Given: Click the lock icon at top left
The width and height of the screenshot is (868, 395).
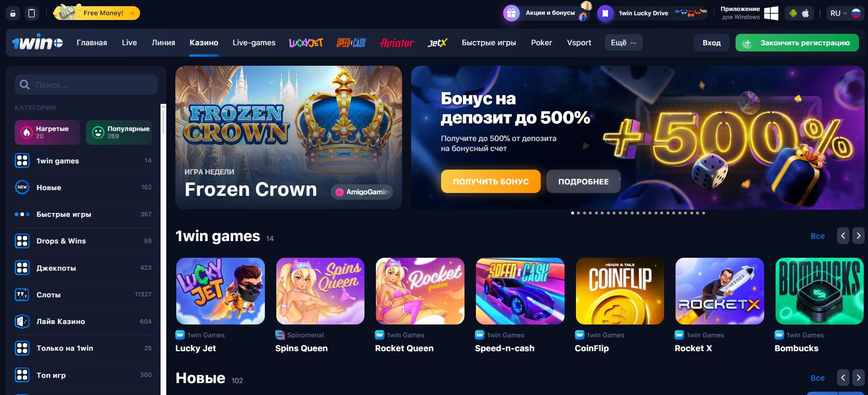Looking at the screenshot, I should 13,13.
